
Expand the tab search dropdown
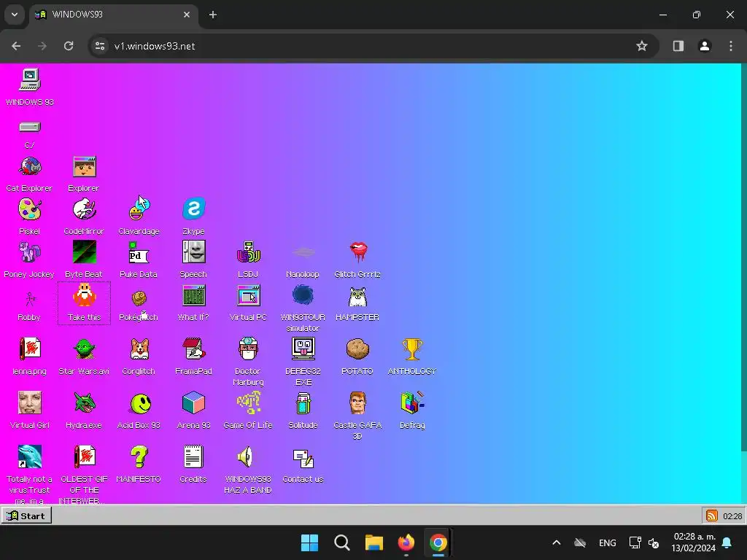[15, 15]
